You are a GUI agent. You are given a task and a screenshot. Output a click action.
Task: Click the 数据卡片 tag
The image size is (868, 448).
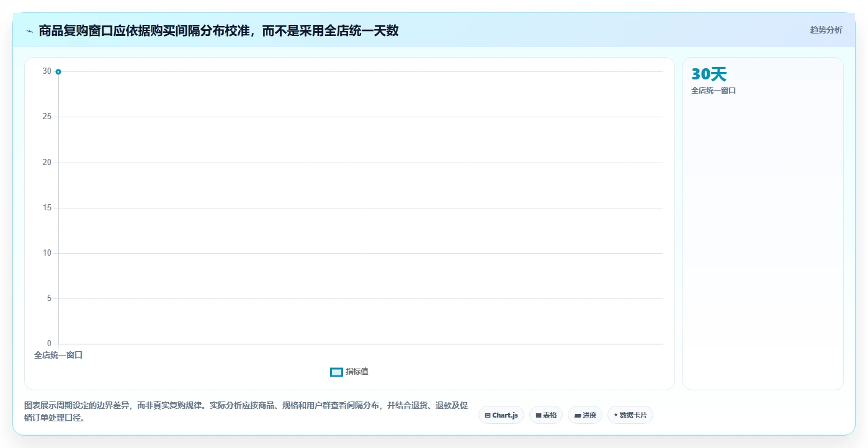(x=630, y=415)
